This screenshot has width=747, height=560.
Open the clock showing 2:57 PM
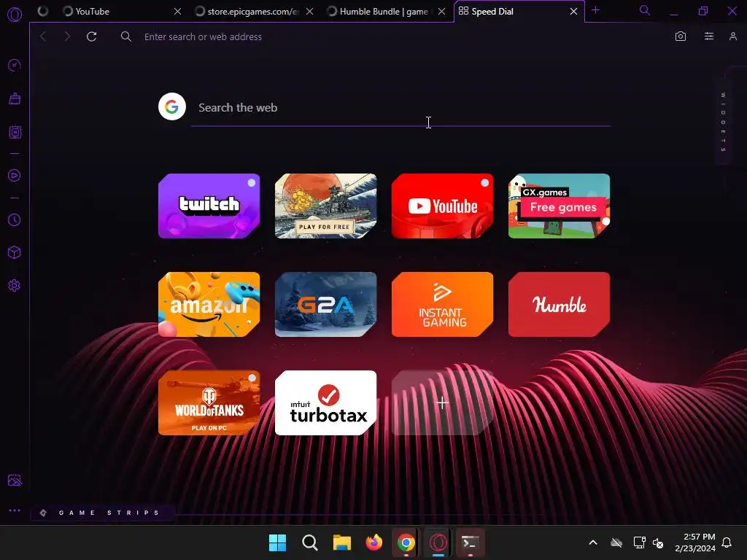point(695,542)
